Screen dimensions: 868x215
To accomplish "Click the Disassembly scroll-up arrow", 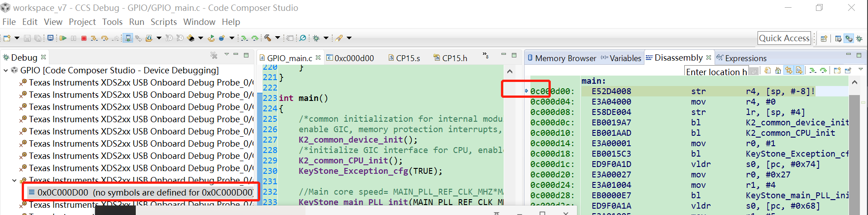I will click(x=854, y=82).
